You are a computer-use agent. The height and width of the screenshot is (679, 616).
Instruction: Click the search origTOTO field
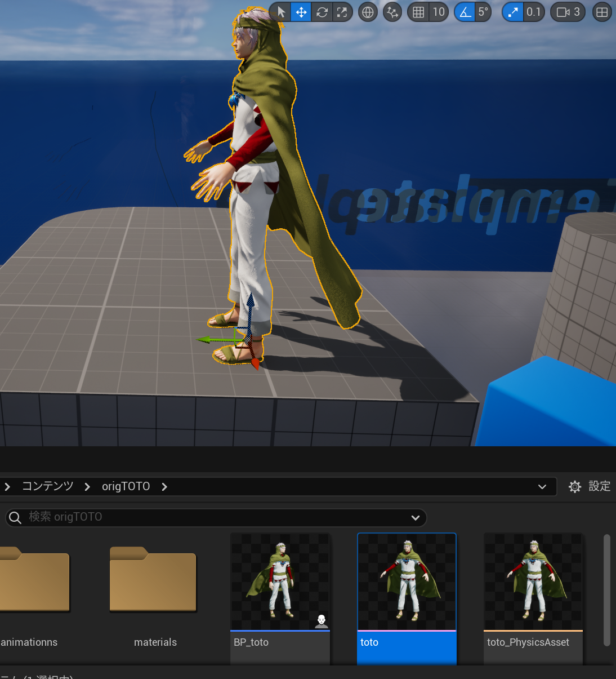216,517
